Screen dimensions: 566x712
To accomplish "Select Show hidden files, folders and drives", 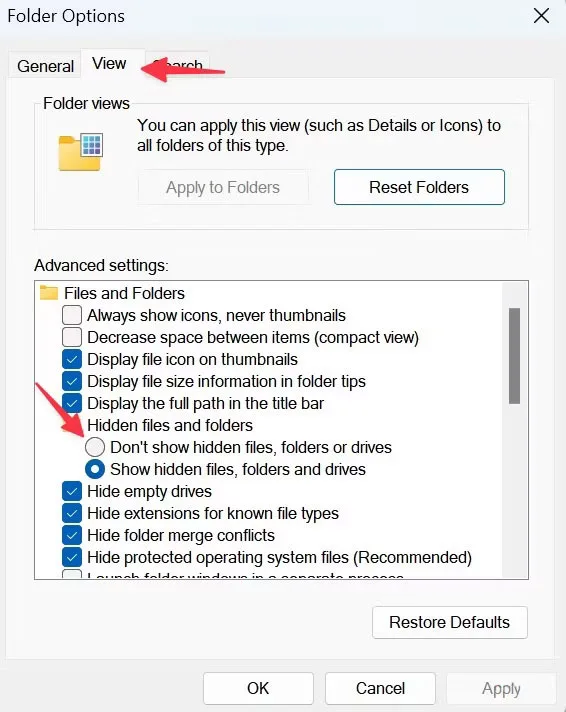I will click(95, 469).
